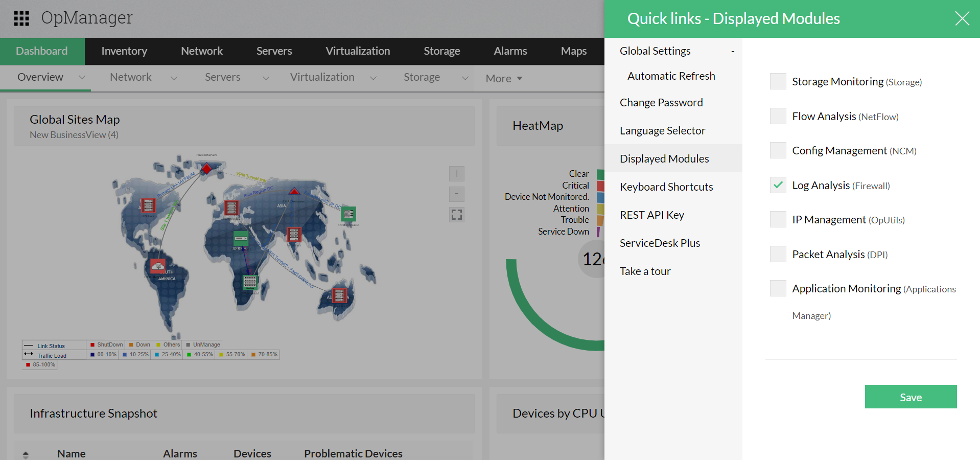Click the Critical red swatch in HeatMap
The height and width of the screenshot is (460, 980).
point(600,186)
